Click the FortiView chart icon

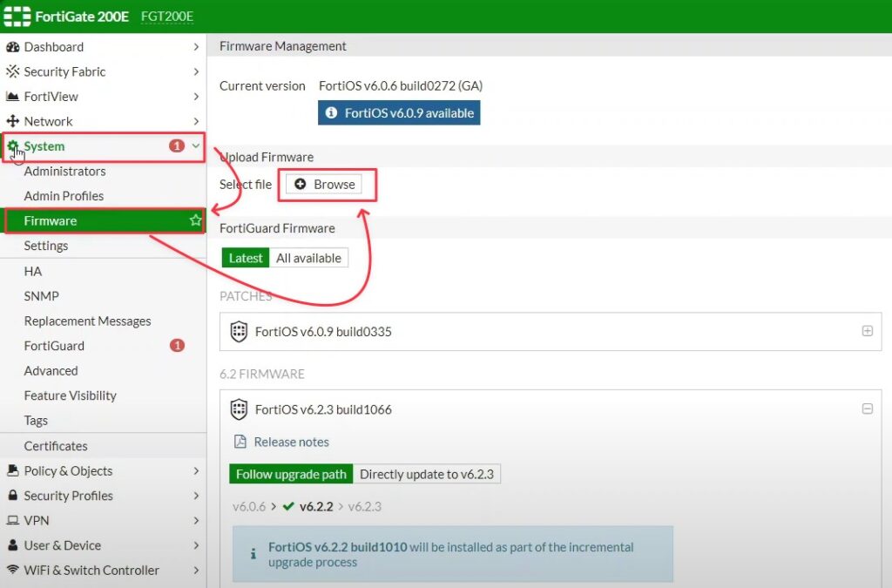tap(12, 97)
